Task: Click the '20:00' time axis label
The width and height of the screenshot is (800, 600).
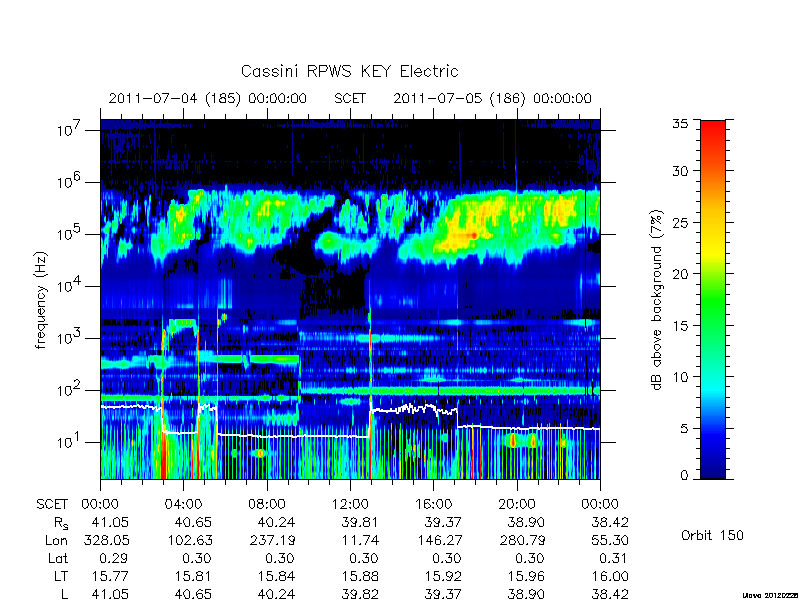Action: pyautogui.click(x=517, y=505)
